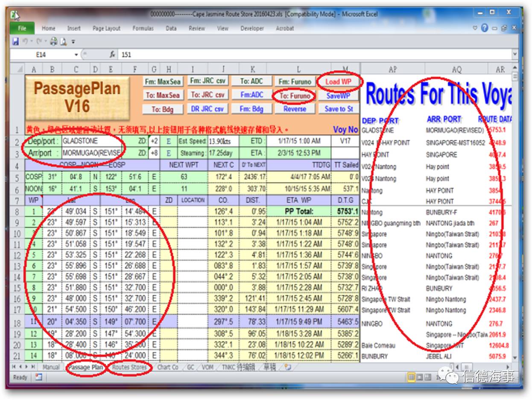Click the Redo arrow icon

click(38, 41)
